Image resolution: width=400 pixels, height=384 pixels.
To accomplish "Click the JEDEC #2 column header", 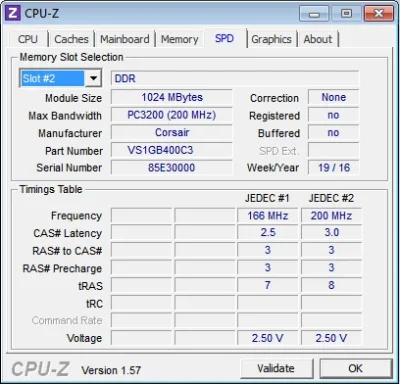I will [x=331, y=198].
